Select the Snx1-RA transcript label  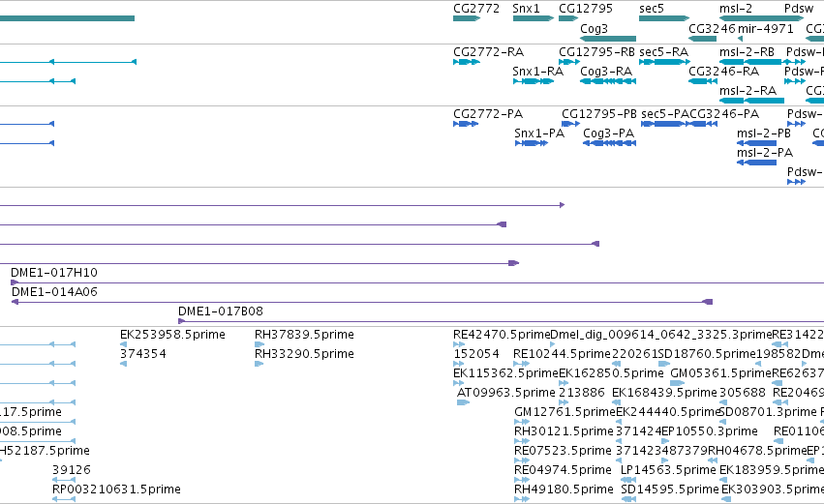(x=537, y=72)
